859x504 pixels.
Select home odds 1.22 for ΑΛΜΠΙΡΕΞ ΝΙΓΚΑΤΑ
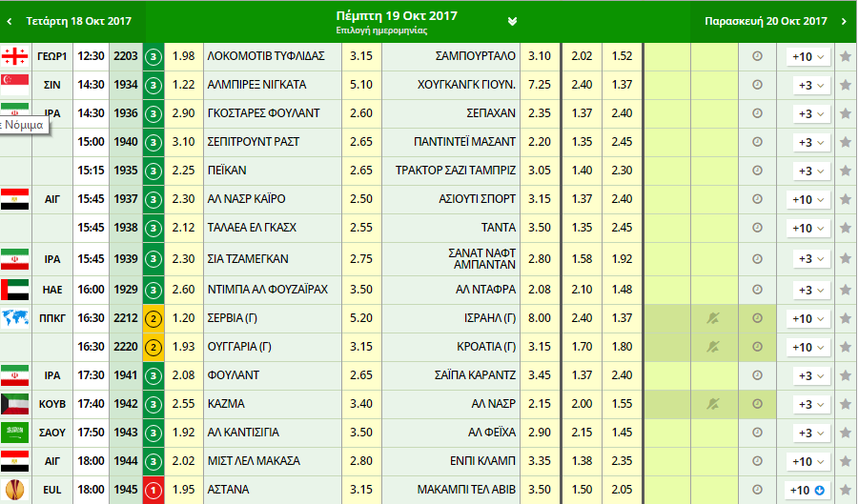(185, 85)
